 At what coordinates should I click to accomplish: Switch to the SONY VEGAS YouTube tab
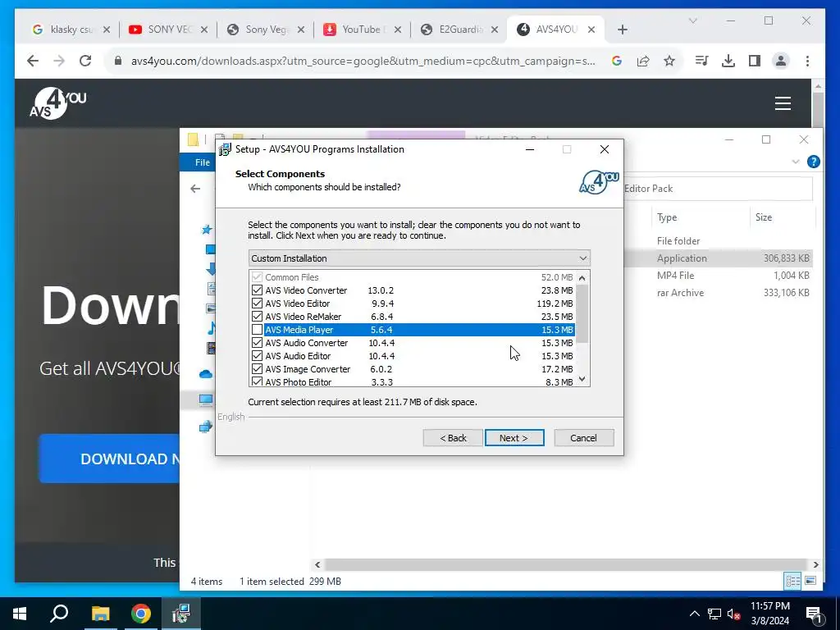pos(168,30)
